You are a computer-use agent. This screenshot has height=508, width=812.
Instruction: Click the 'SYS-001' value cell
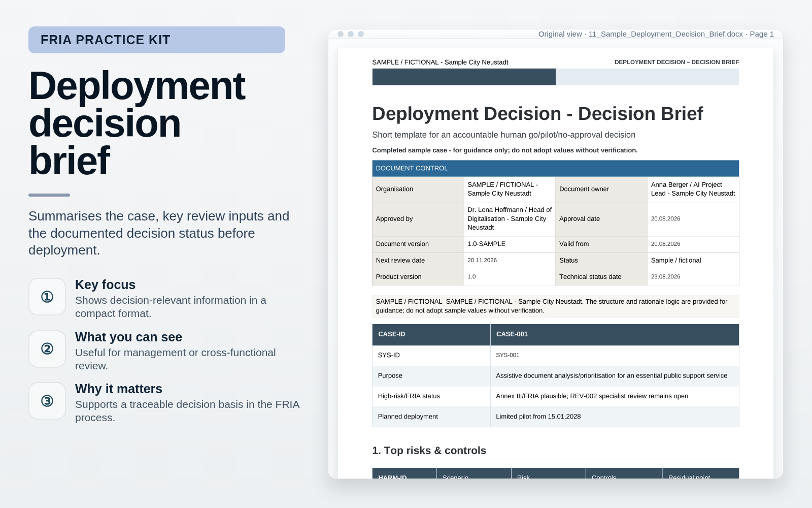615,356
